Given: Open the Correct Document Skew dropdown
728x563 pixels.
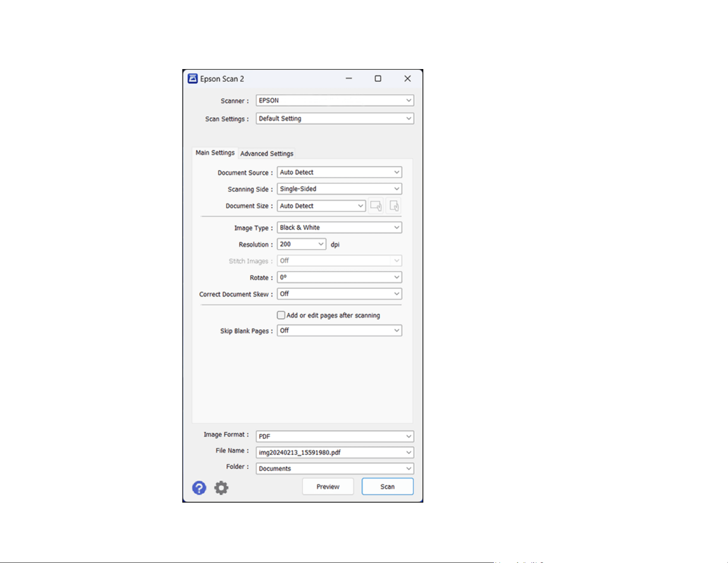Looking at the screenshot, I should pyautogui.click(x=339, y=294).
